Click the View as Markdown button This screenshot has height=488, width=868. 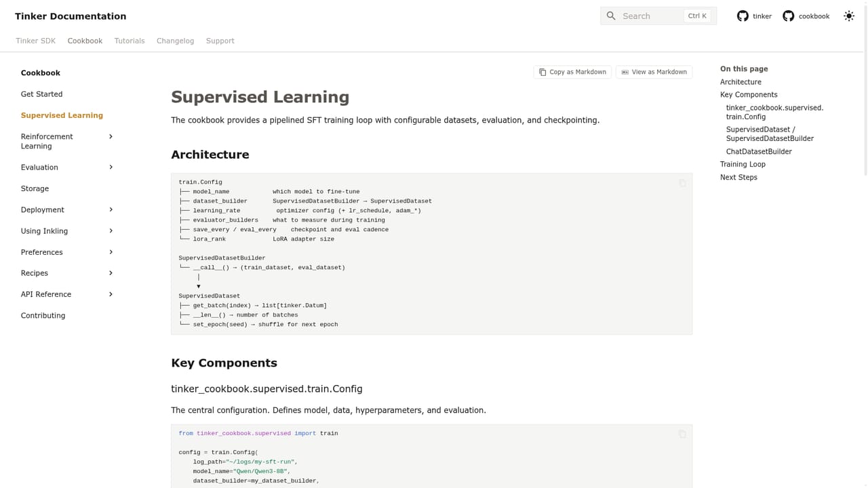(x=654, y=72)
